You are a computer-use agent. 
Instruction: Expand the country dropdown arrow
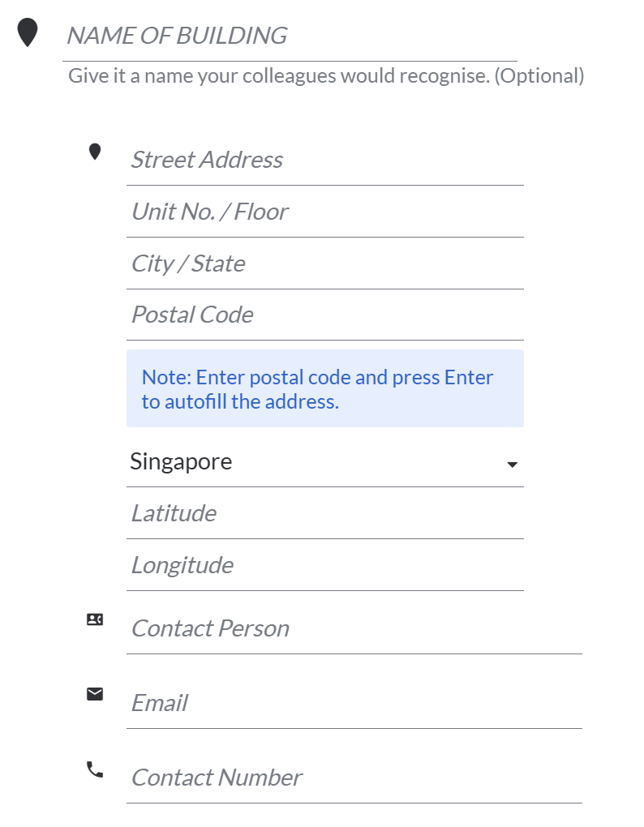512,465
